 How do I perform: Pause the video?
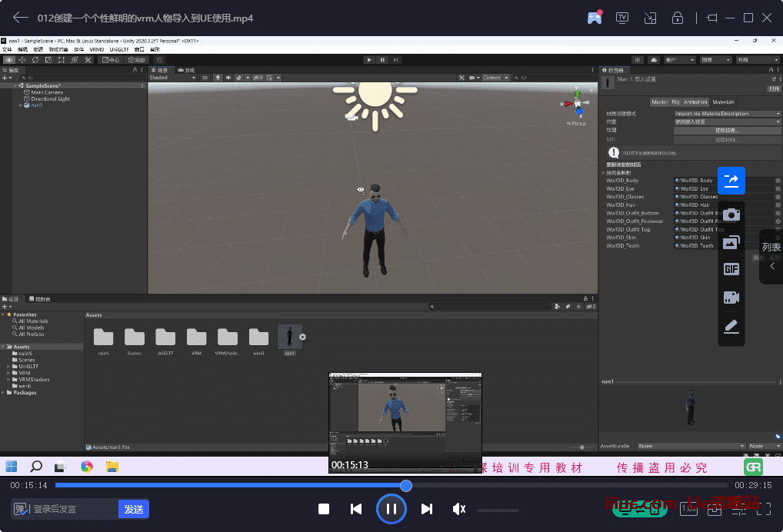pos(391,509)
